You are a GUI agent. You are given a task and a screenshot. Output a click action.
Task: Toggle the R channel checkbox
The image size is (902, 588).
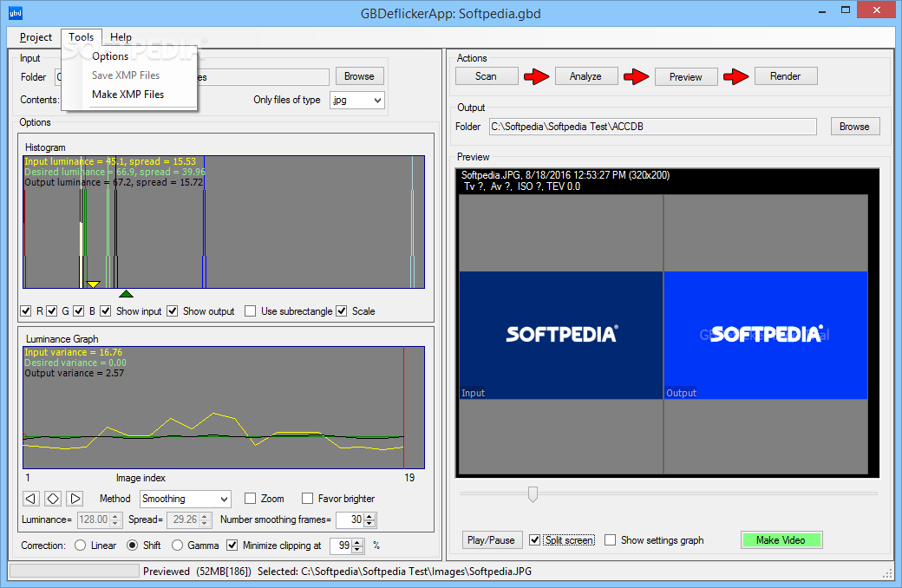[26, 310]
